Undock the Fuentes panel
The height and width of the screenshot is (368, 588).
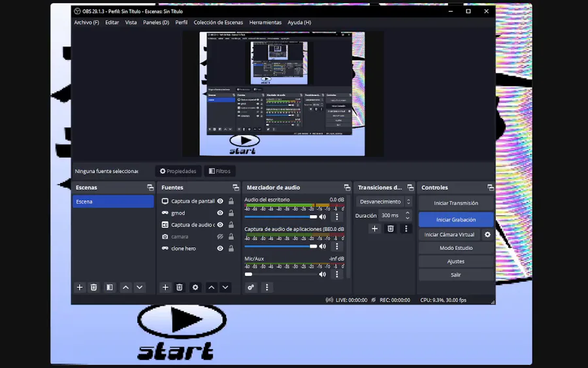click(x=235, y=188)
